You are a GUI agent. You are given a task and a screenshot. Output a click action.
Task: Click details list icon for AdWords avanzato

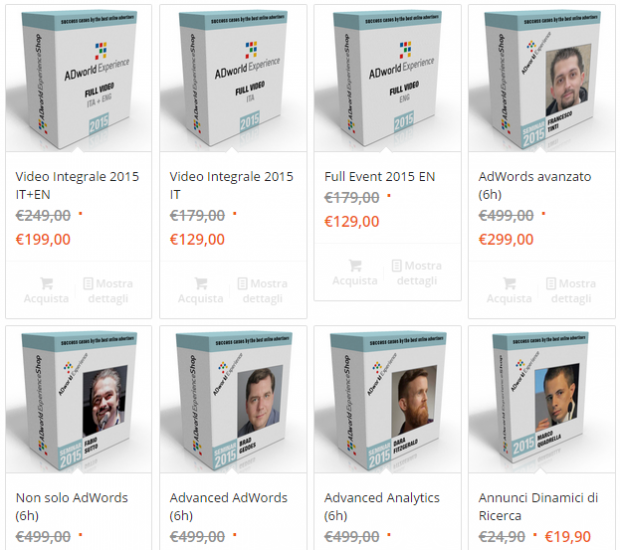coord(551,284)
